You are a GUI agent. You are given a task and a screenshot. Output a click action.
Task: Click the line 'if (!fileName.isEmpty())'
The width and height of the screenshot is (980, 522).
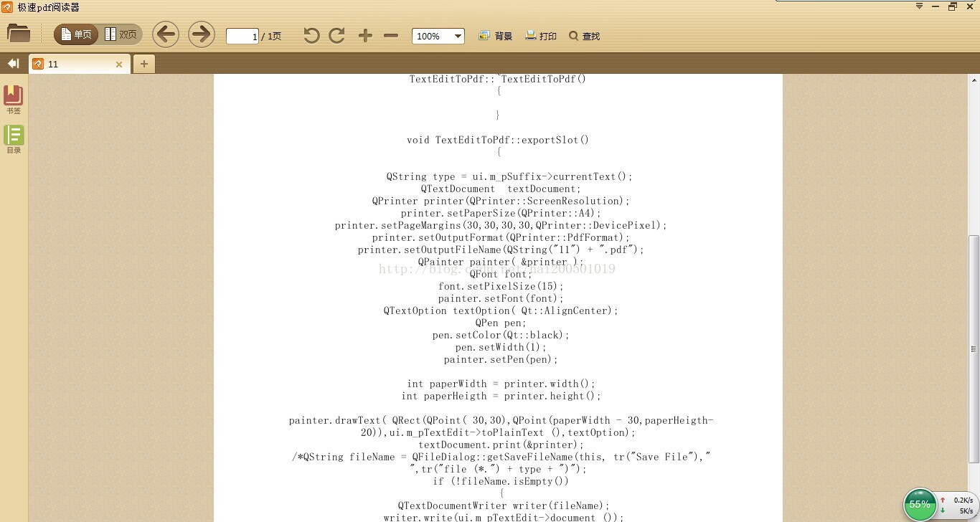tap(501, 481)
